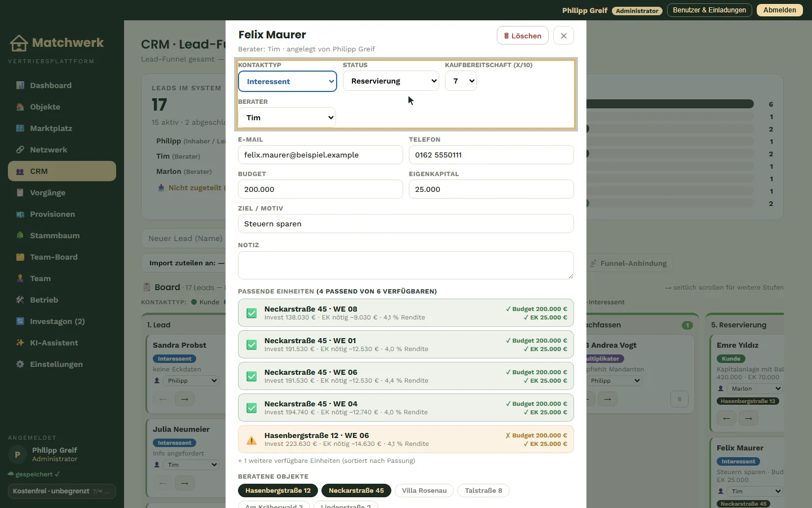
Task: Click into the Notiz text area
Action: (x=406, y=265)
